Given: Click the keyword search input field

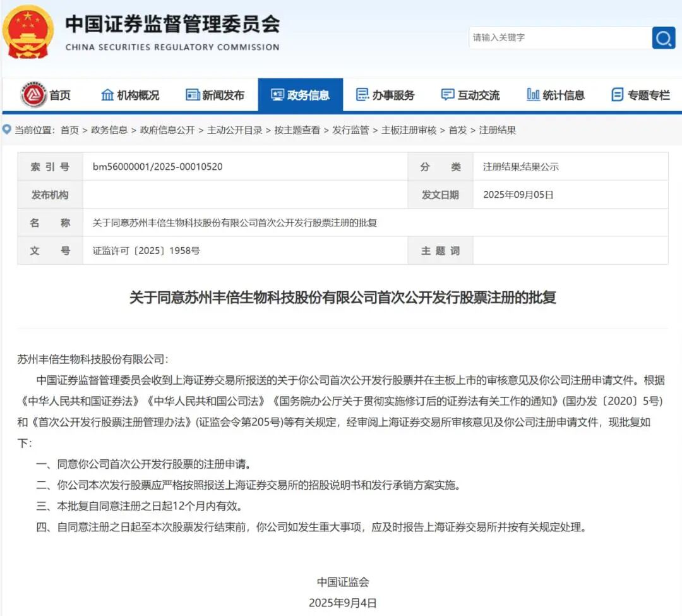Looking at the screenshot, I should [x=560, y=38].
